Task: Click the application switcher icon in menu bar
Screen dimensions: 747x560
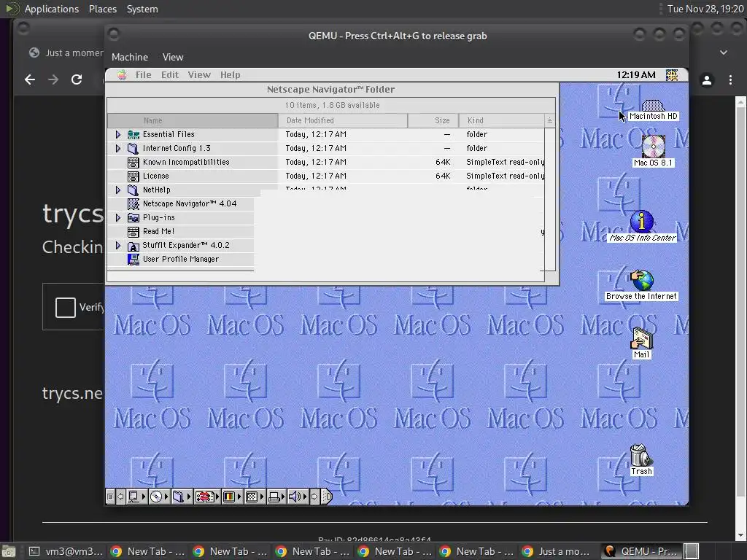Action: pyautogui.click(x=672, y=75)
